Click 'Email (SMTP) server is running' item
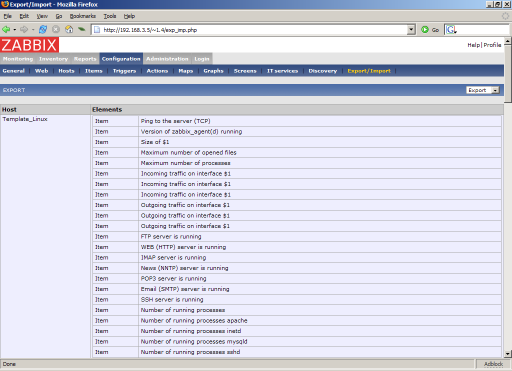The width and height of the screenshot is (512, 371). point(185,289)
